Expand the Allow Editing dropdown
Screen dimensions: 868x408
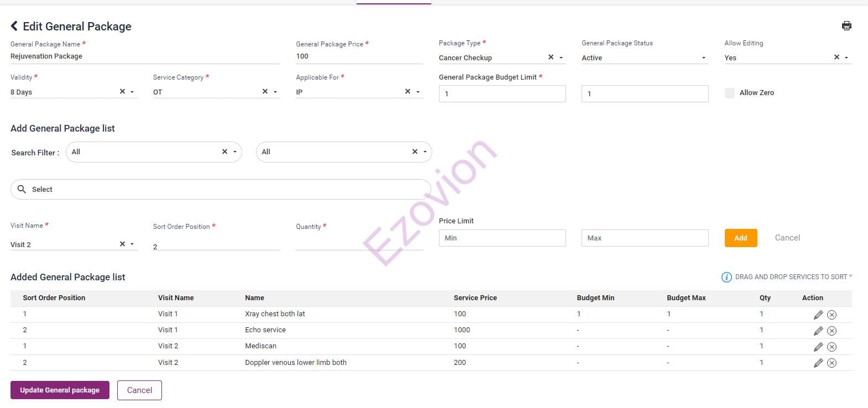coord(846,58)
